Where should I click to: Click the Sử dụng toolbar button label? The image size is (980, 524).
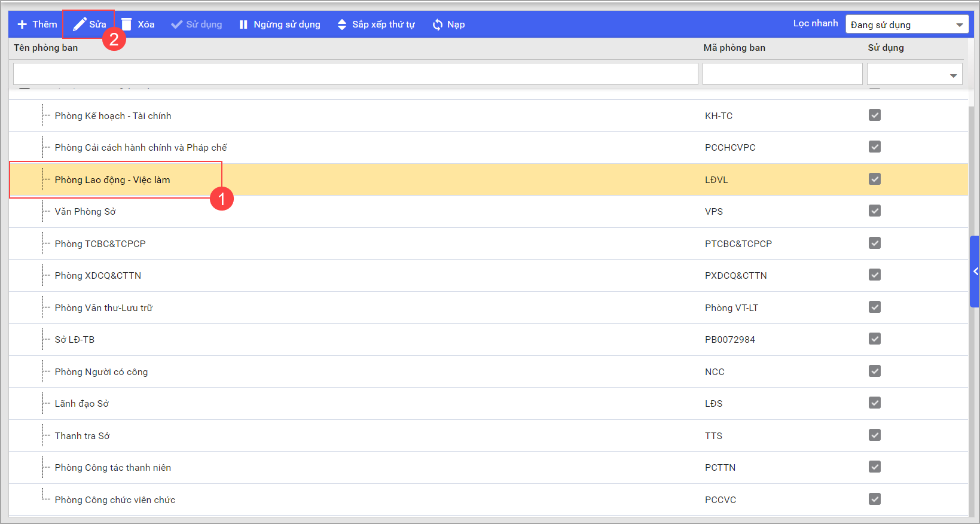pyautogui.click(x=204, y=25)
